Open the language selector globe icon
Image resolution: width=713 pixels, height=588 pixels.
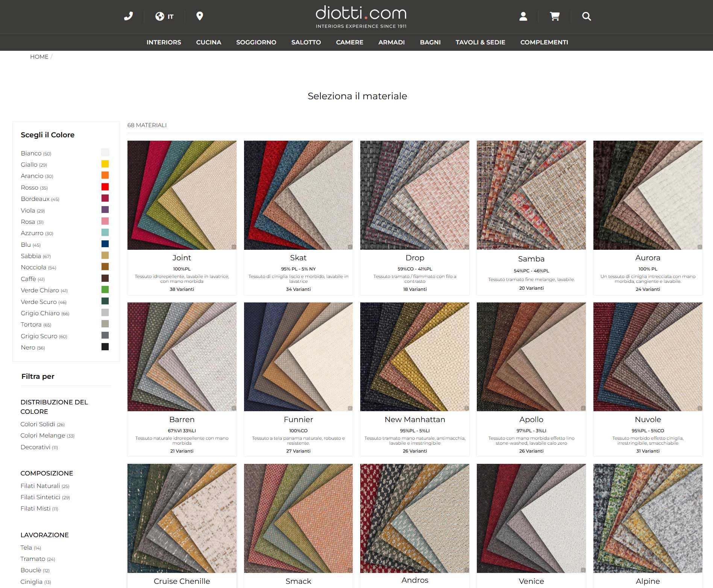(x=160, y=16)
